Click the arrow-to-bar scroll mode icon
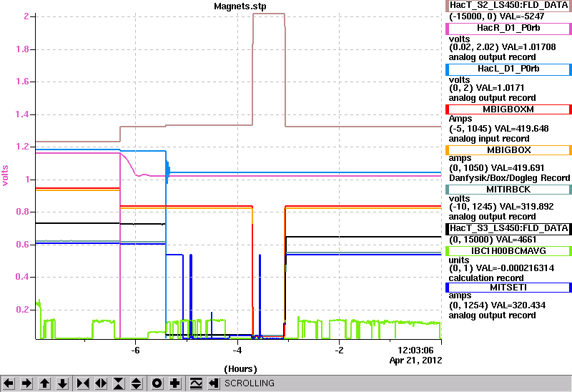The width and height of the screenshot is (572, 392). click(x=214, y=383)
